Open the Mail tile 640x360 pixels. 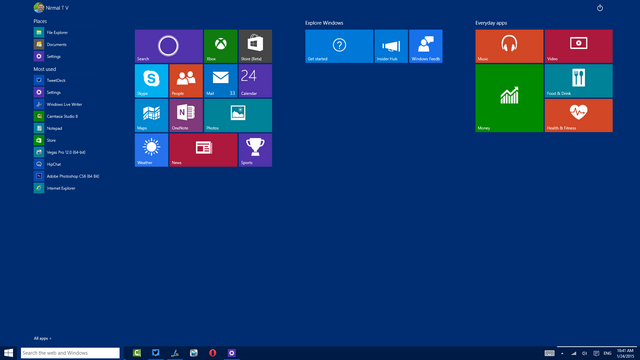coord(220,81)
